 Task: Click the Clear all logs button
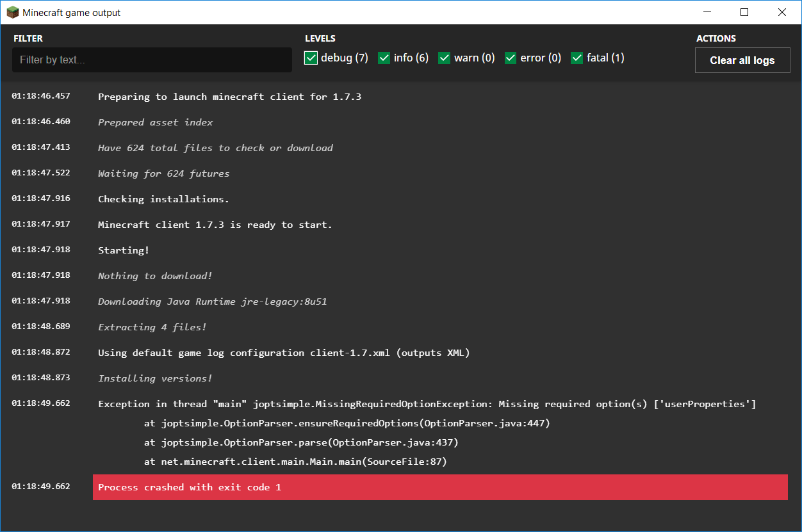click(x=742, y=60)
